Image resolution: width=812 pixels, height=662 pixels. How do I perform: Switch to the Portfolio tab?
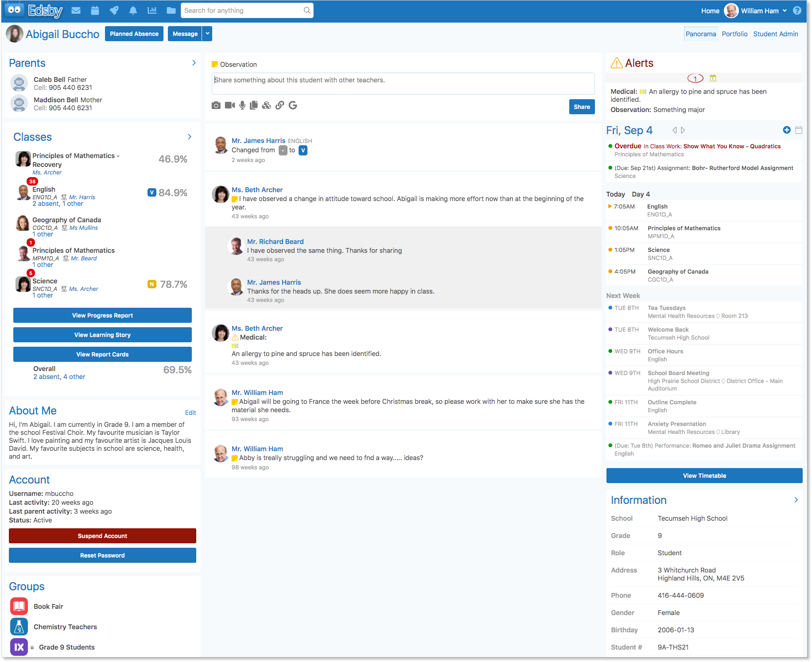(x=734, y=34)
